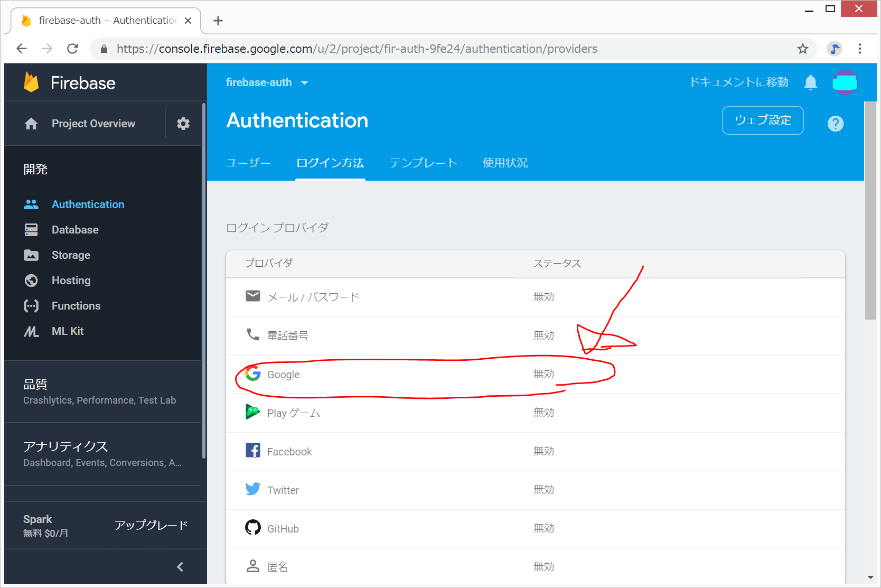Collapse the sidebar with chevron arrow
The height and width of the screenshot is (588, 881).
coord(180,567)
